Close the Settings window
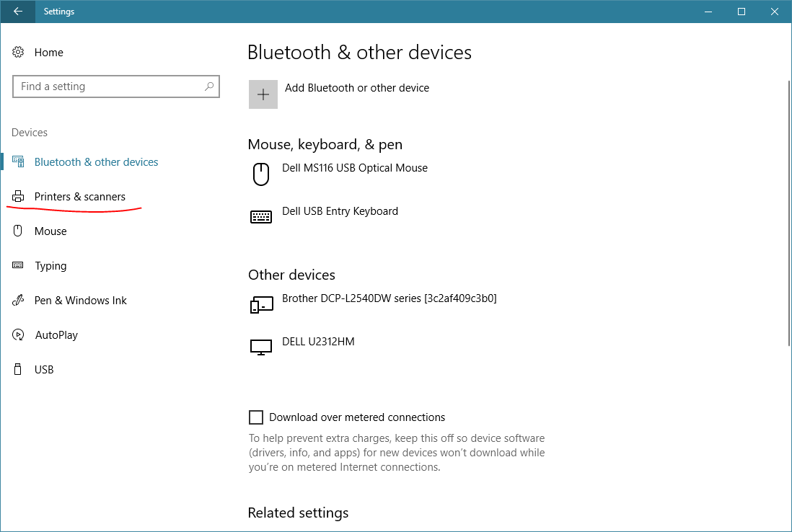 pos(774,11)
